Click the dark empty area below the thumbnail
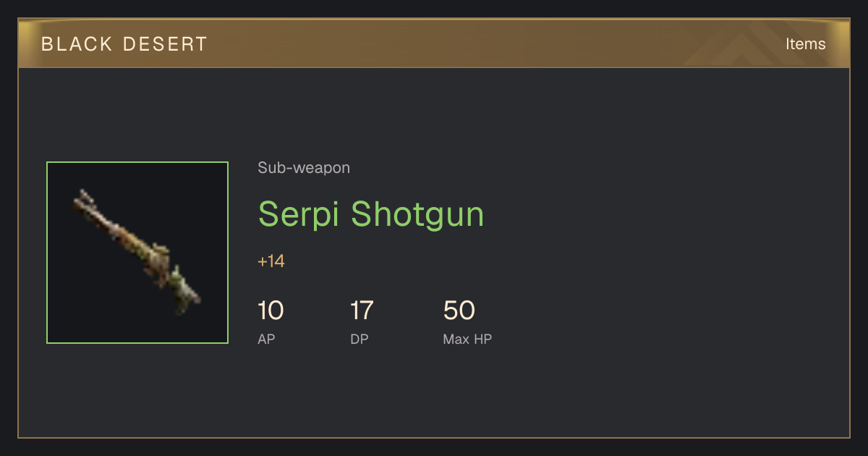Viewport: 868px width, 456px height. pyautogui.click(x=137, y=389)
